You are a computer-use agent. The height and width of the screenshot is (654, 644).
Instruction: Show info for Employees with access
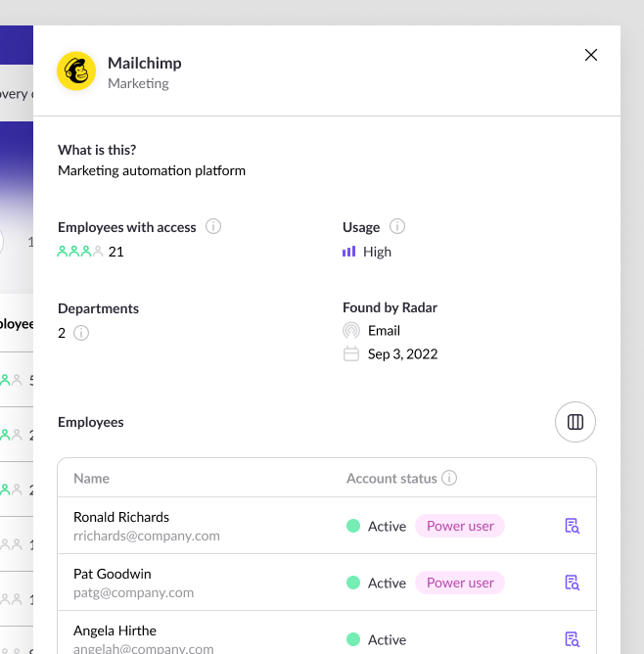click(213, 226)
